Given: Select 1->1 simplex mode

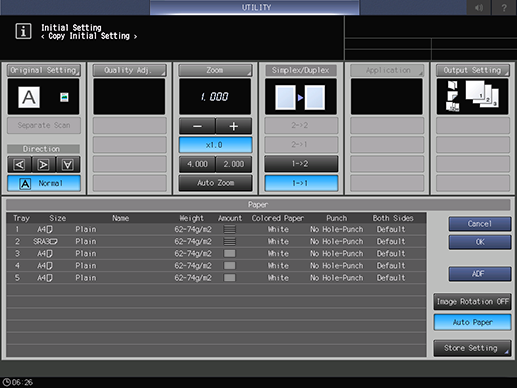Looking at the screenshot, I should (x=301, y=183).
